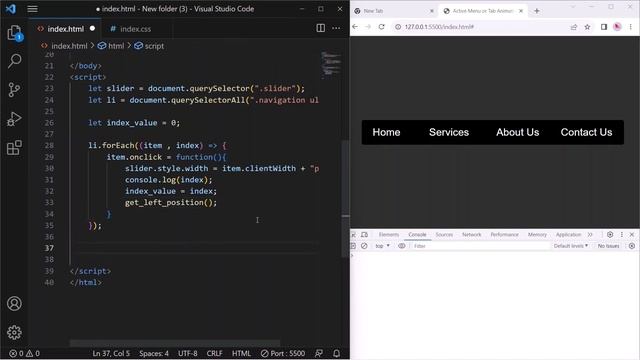Show more DevTools tabs
The height and width of the screenshot is (360, 640).
pyautogui.click(x=590, y=235)
